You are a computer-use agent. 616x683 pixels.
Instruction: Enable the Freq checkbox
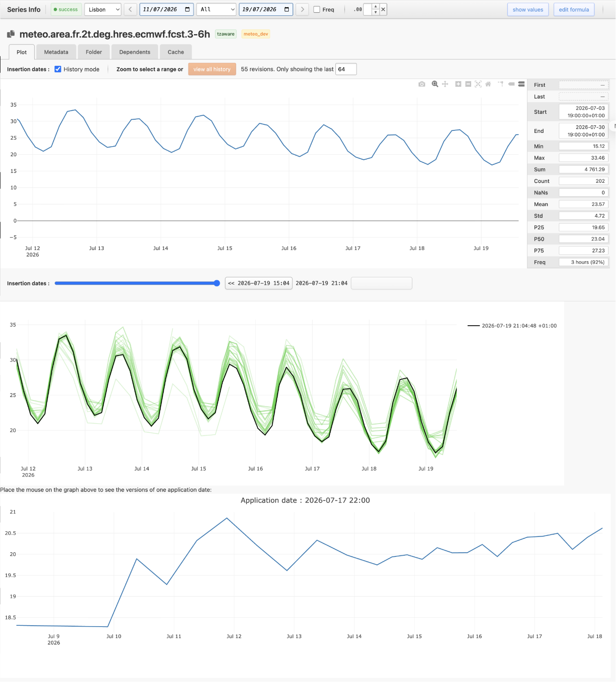tap(317, 9)
